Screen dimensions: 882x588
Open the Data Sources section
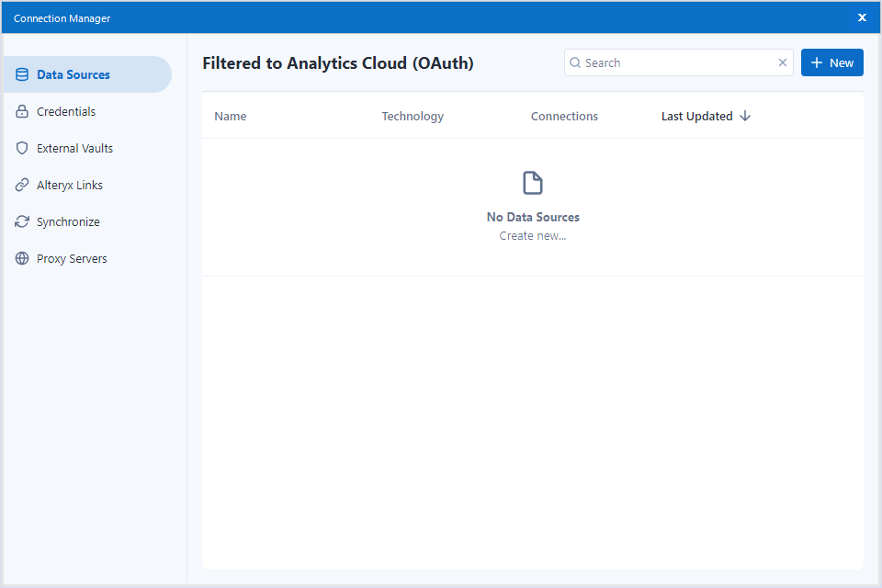coord(87,74)
